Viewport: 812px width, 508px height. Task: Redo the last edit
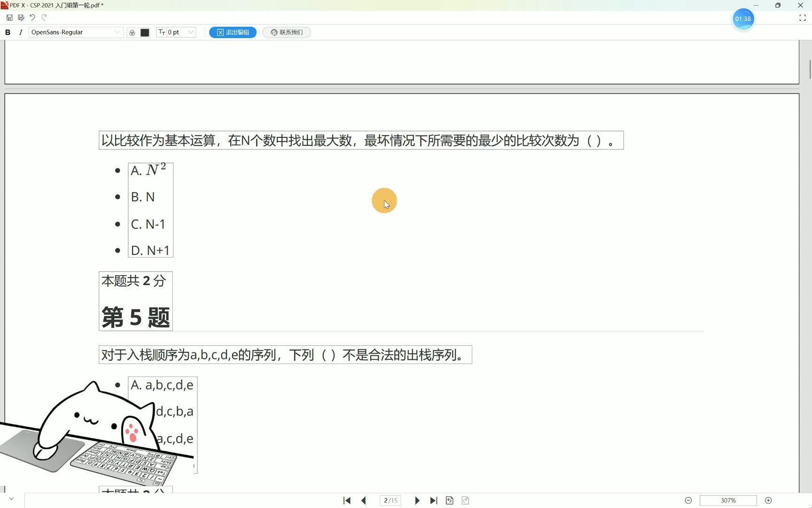[x=44, y=17]
